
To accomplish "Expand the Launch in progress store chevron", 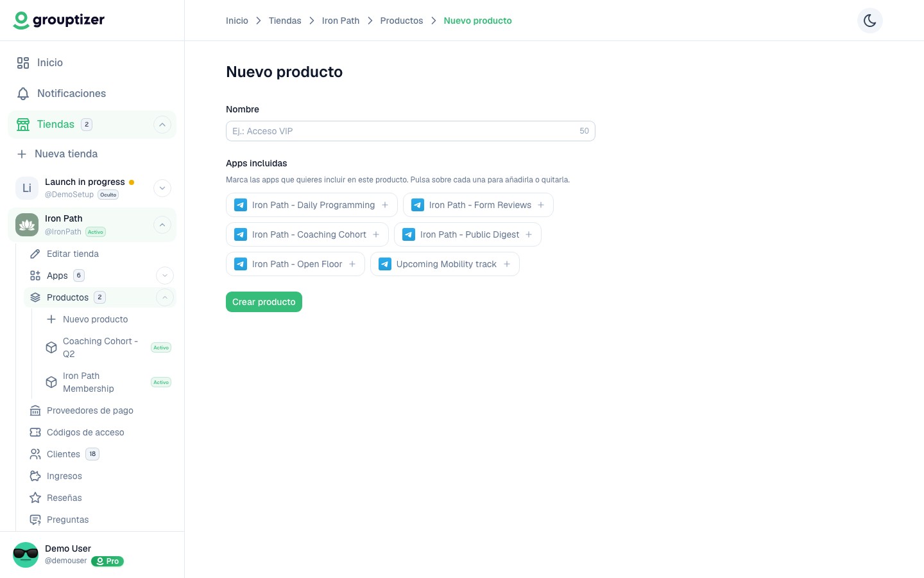I will (162, 188).
